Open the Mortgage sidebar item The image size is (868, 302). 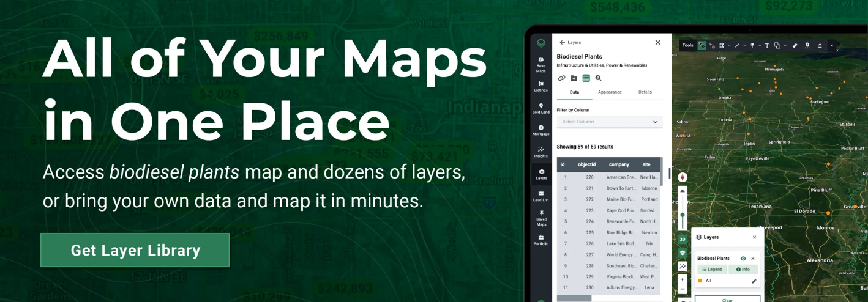541,130
